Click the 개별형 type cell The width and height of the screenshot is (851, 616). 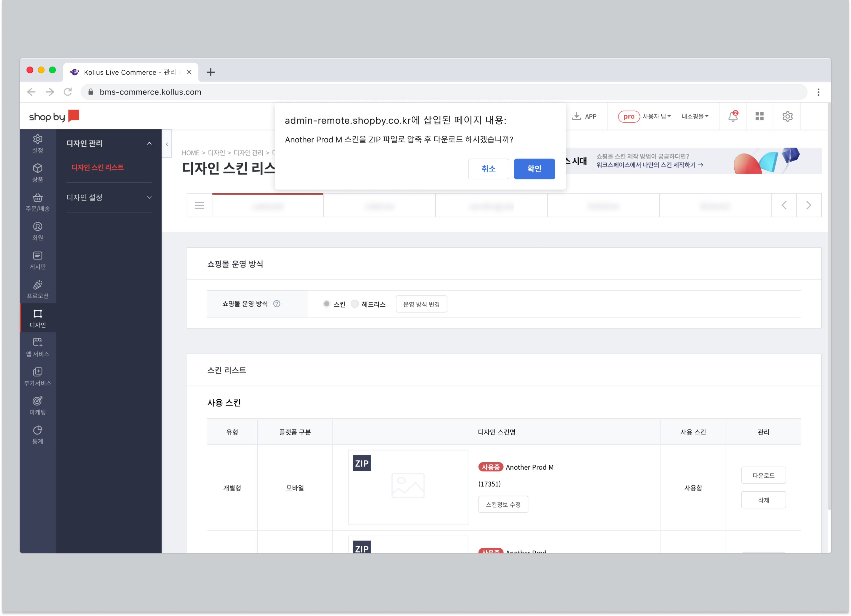coord(232,488)
